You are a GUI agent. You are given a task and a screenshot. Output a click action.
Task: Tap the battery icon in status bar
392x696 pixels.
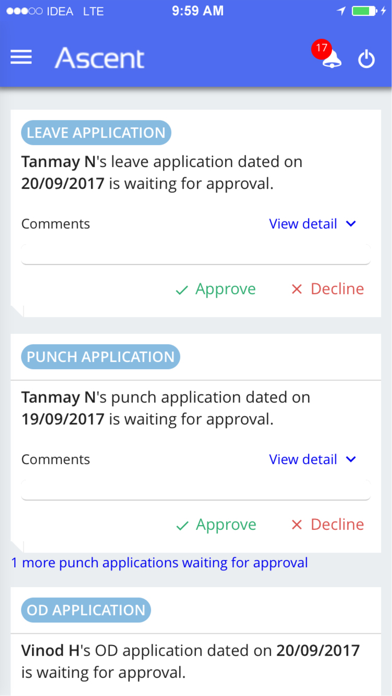(364, 11)
